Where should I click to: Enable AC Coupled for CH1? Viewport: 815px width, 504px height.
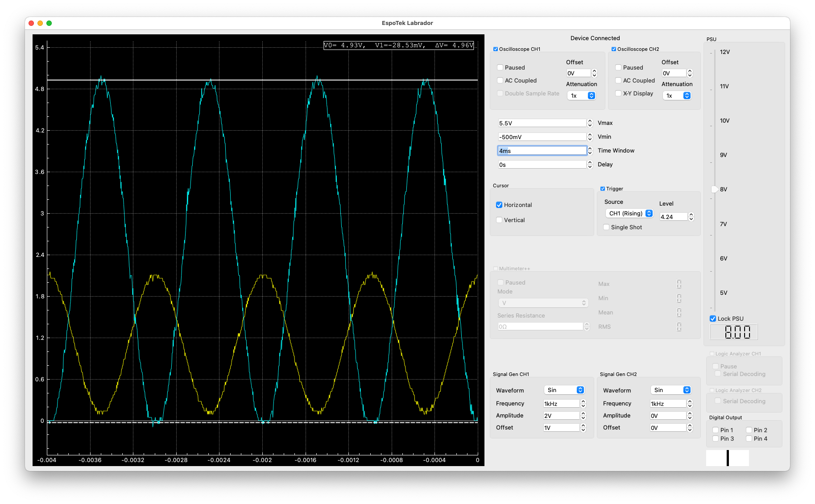click(500, 80)
